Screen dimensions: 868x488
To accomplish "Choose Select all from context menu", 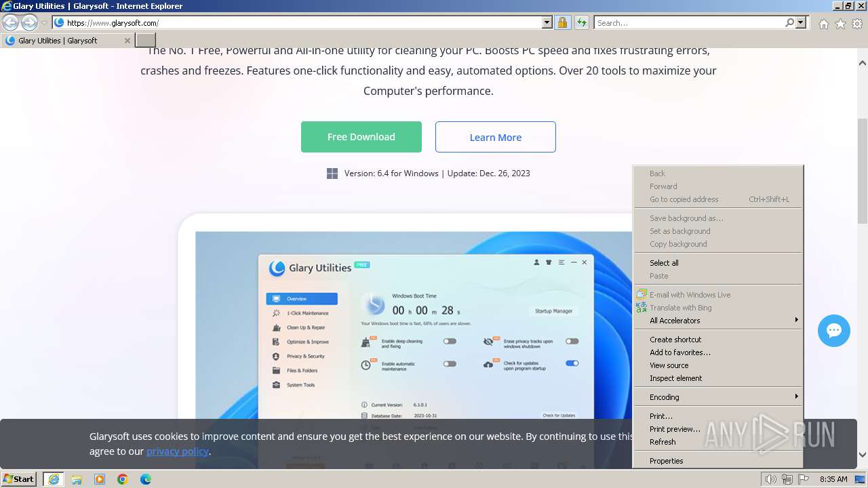I will click(x=717, y=263).
